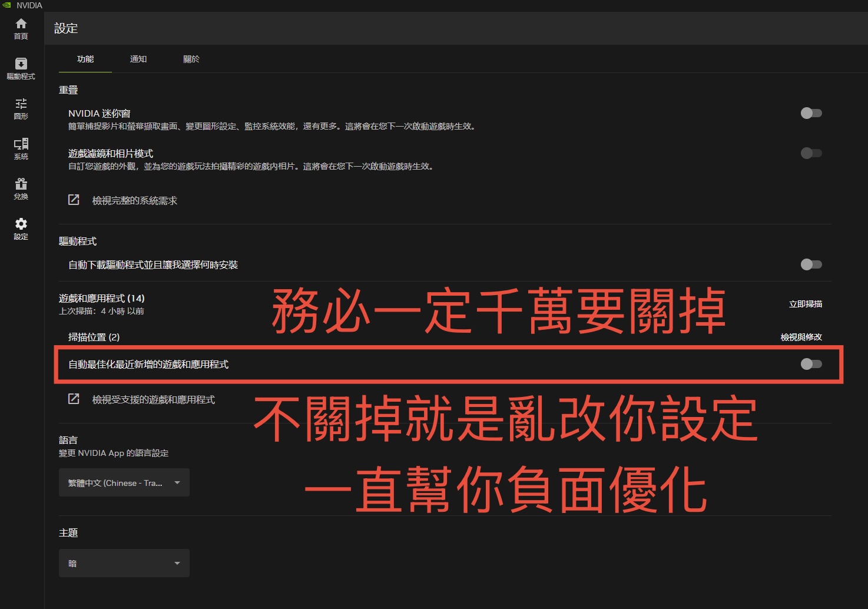Open the 兌換 redeem gift icon
Viewport: 868px width, 609px height.
coord(21,188)
